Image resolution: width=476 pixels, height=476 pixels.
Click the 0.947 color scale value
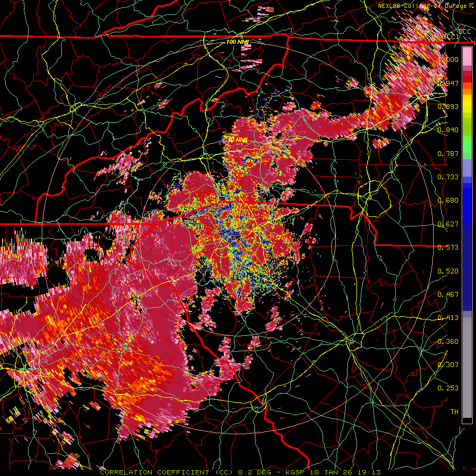pyautogui.click(x=448, y=83)
